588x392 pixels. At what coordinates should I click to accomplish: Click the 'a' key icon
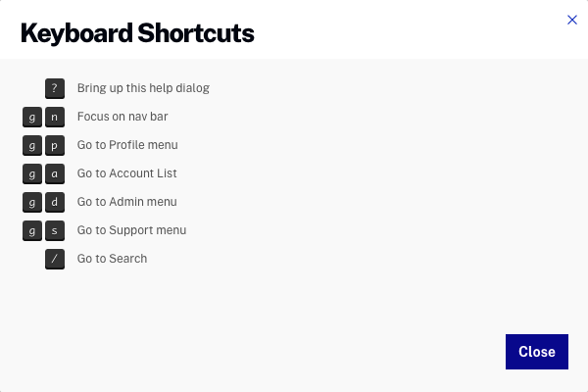pos(55,173)
